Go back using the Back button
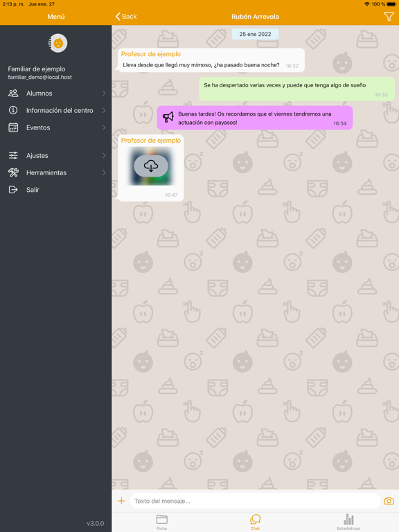 click(x=126, y=17)
